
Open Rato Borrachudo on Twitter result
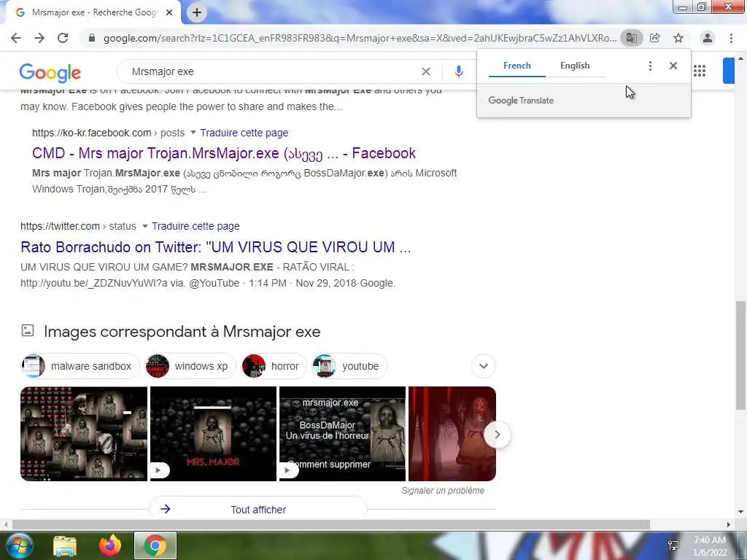tap(216, 247)
